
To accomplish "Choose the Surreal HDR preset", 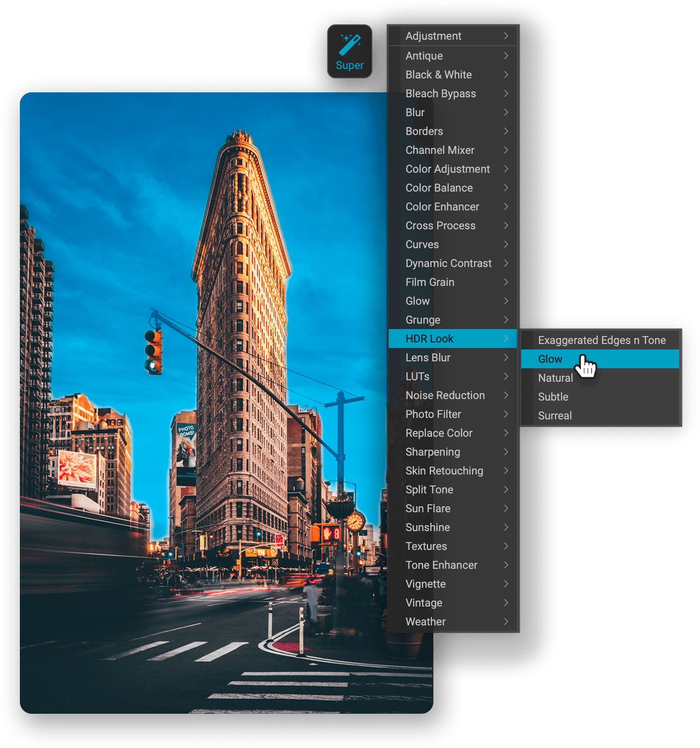I will click(x=555, y=415).
